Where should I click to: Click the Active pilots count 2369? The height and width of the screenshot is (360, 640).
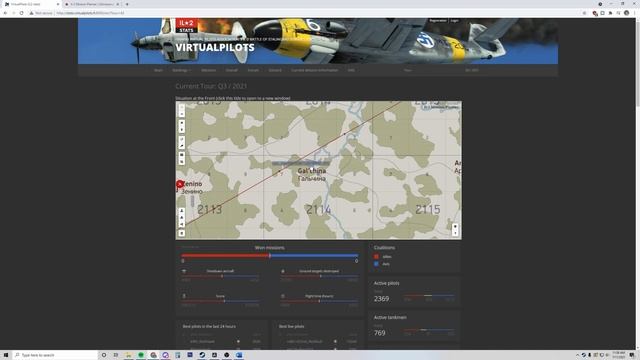[x=381, y=299]
